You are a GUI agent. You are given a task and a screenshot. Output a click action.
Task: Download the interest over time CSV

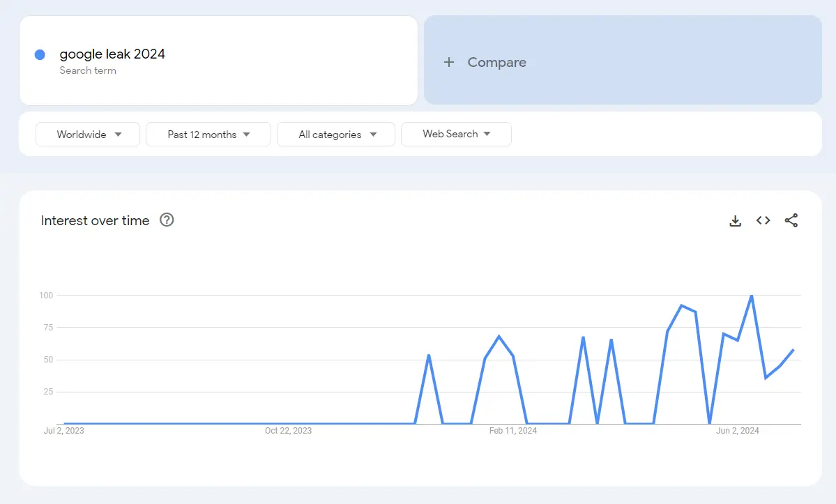(735, 220)
